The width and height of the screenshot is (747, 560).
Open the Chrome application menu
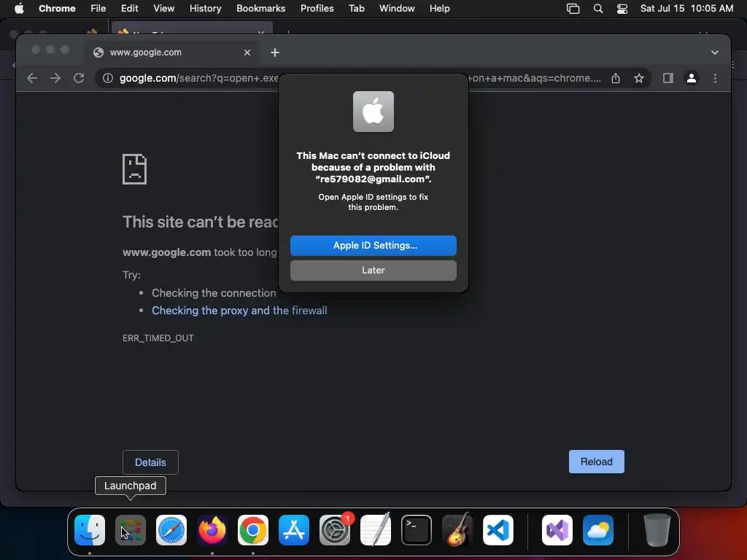point(57,9)
